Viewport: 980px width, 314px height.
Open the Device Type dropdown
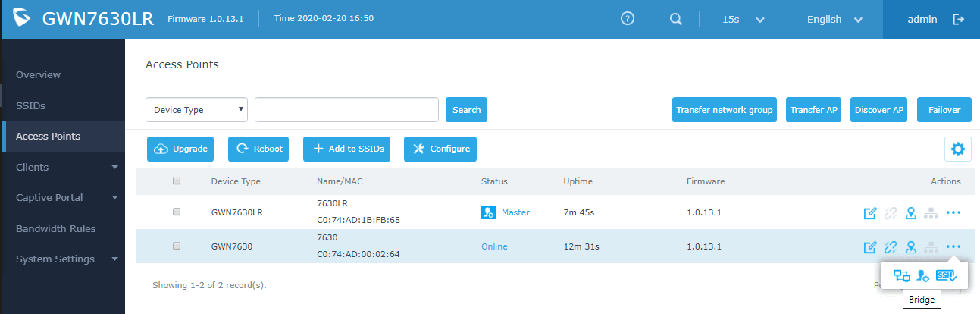tap(197, 109)
